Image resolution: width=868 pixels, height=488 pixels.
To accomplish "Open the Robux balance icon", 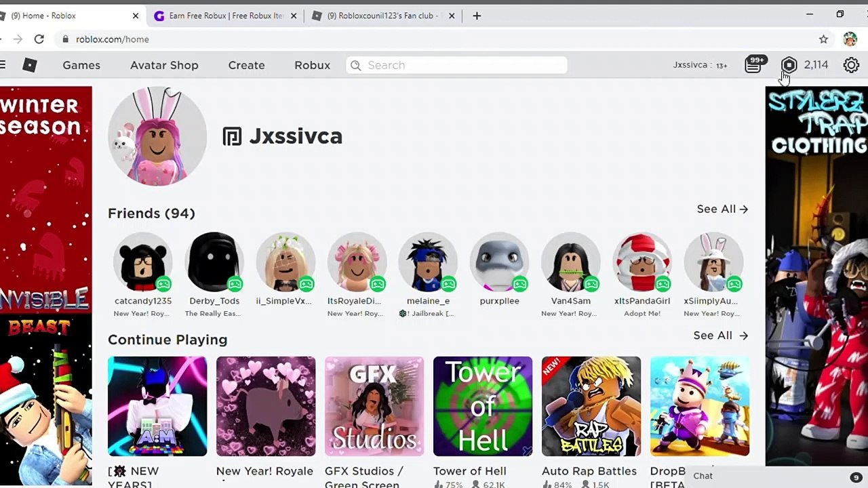I will coord(789,65).
